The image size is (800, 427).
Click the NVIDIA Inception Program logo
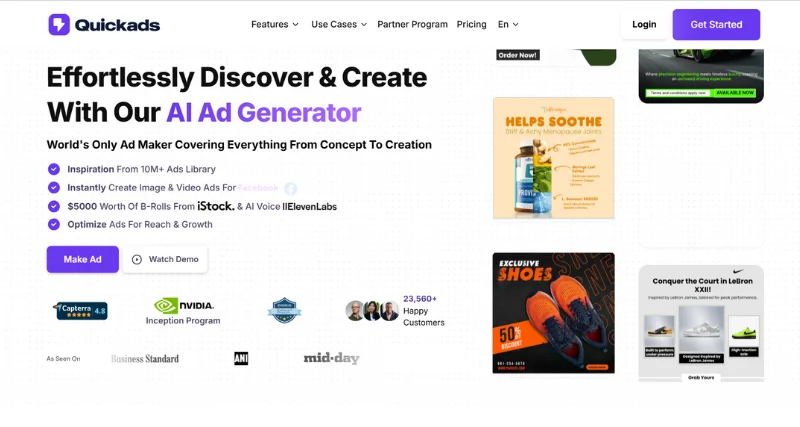[184, 311]
